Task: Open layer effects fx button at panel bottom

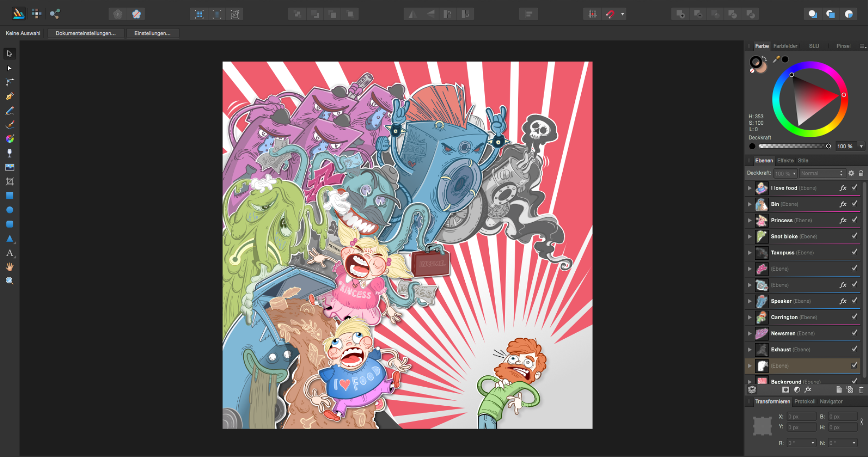Action: tap(808, 390)
